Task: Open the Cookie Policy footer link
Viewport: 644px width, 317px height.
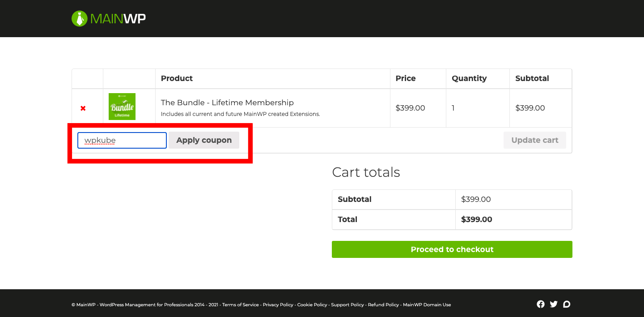Action: pyautogui.click(x=312, y=305)
